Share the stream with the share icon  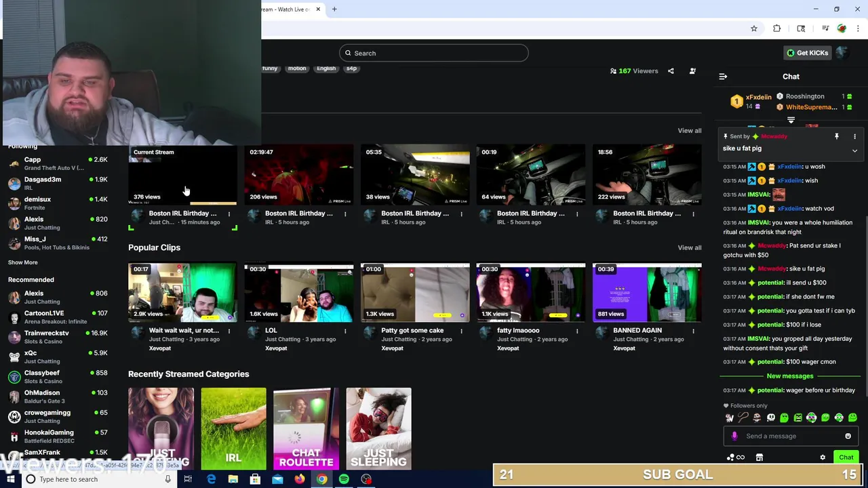(x=671, y=71)
